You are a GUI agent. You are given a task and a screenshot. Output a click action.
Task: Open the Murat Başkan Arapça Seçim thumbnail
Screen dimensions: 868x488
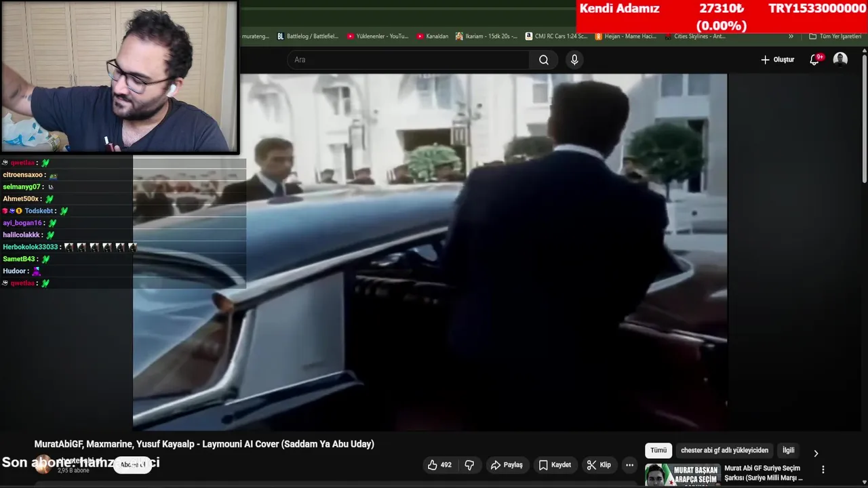tap(682, 474)
